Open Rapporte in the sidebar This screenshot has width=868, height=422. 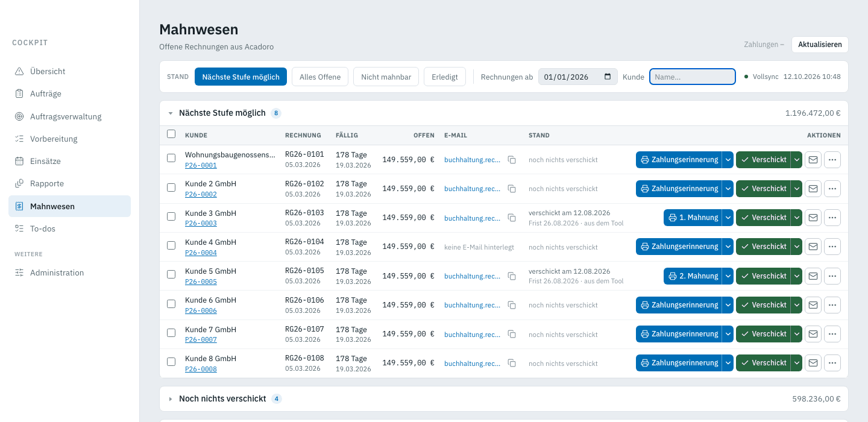click(69, 183)
